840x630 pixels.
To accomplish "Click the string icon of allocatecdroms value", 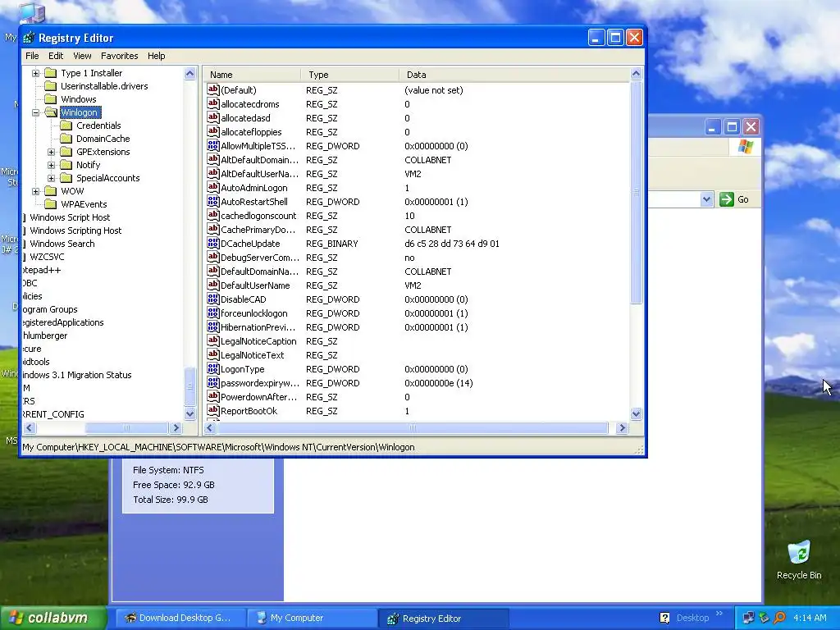I will 213,104.
